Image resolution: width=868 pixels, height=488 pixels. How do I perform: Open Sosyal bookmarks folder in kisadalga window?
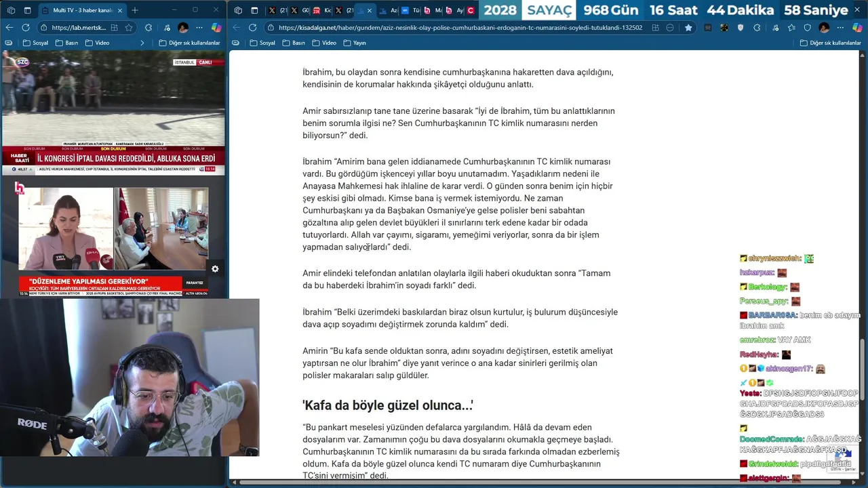[x=262, y=43]
